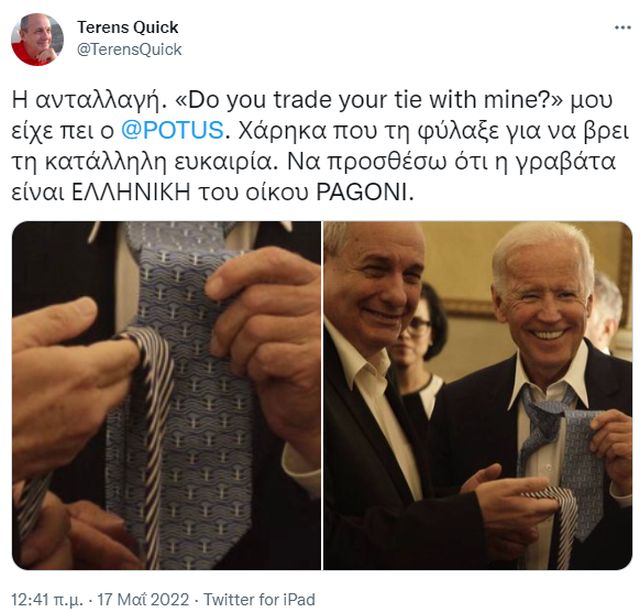Screen dimensions: 640x613
Task: Click the tweet line beginning τη κατάλληλη ευκαιρία
Action: (x=313, y=162)
